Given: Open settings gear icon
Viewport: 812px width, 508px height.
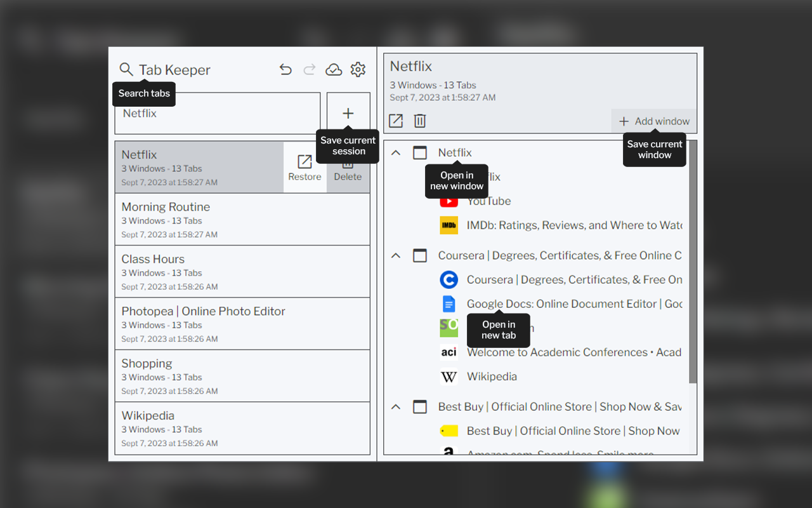Looking at the screenshot, I should pyautogui.click(x=358, y=69).
